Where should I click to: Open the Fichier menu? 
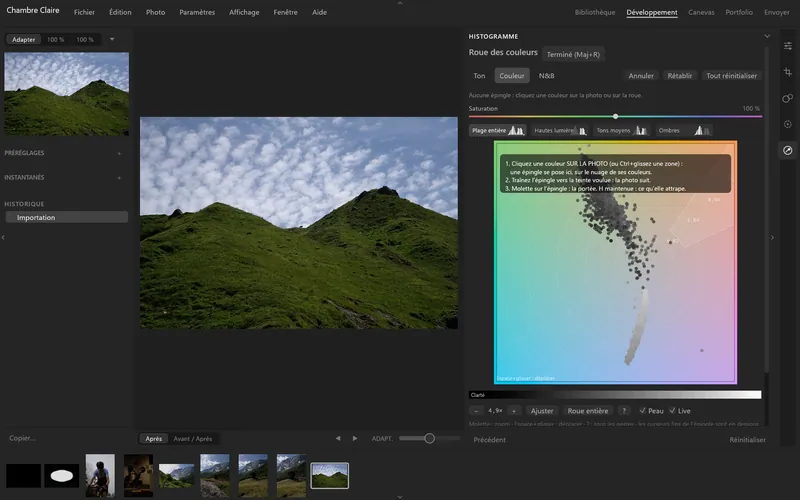[84, 12]
